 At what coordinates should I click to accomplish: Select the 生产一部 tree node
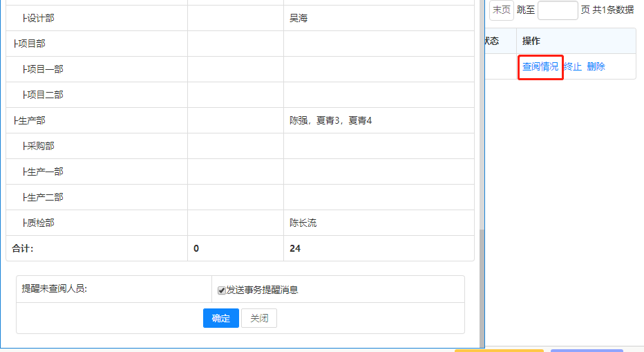coord(45,172)
